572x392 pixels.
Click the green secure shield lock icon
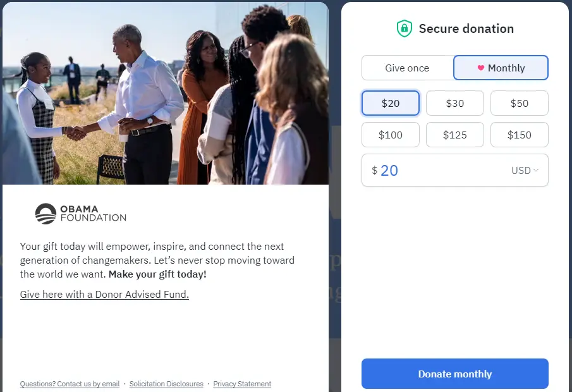[404, 28]
